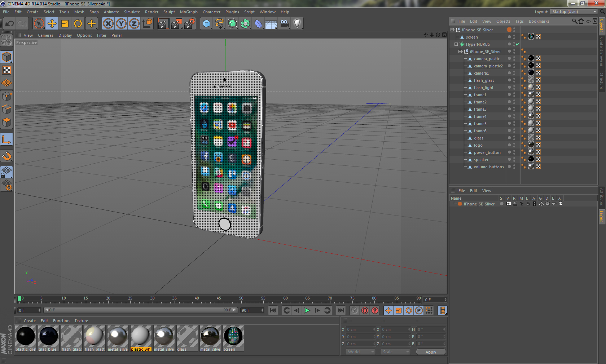This screenshot has height=364, width=606.
Task: Click the Coordinate System icon
Action: coord(147,24)
